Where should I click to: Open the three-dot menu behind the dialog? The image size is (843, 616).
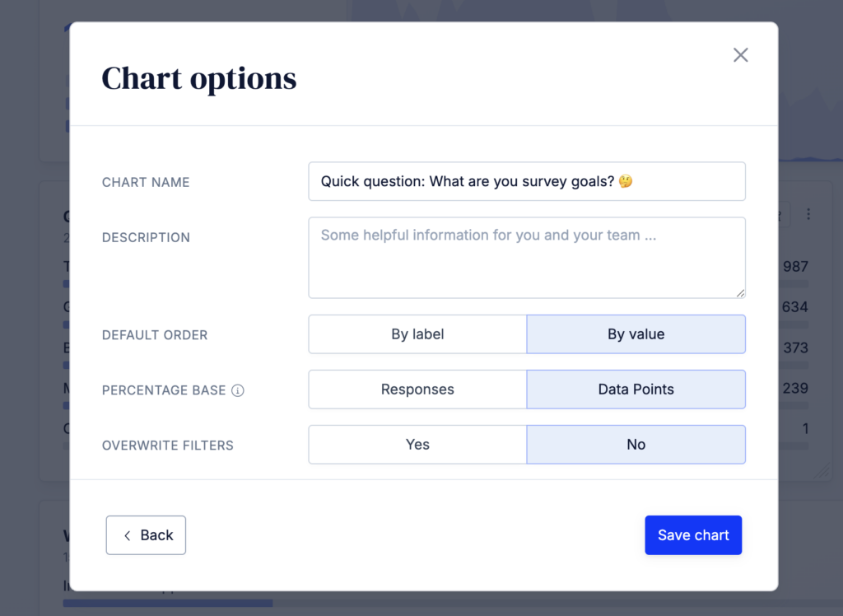pyautogui.click(x=808, y=214)
